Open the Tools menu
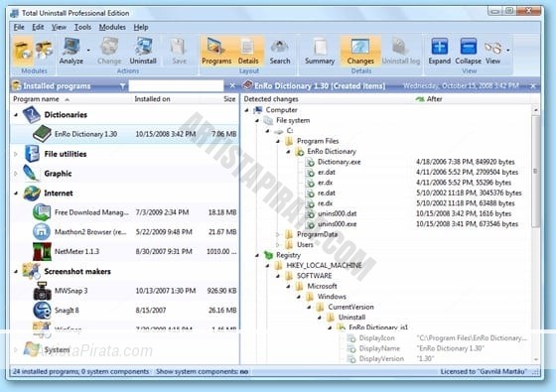The height and width of the screenshot is (392, 556). pos(82,28)
